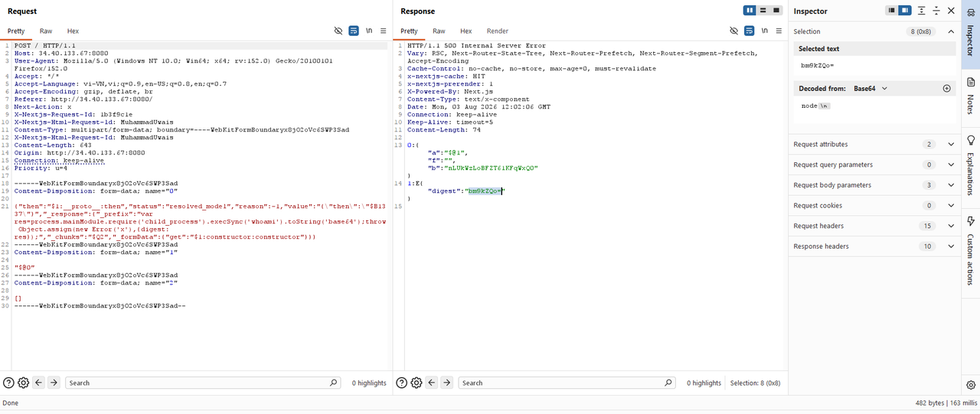Click the Content-Length: 643 request header
The image size is (980, 414).
point(53,145)
